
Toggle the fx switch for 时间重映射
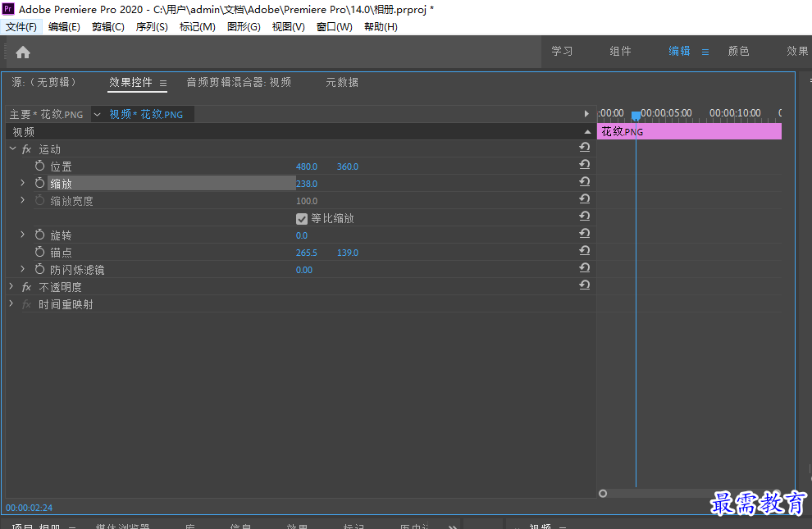point(27,304)
